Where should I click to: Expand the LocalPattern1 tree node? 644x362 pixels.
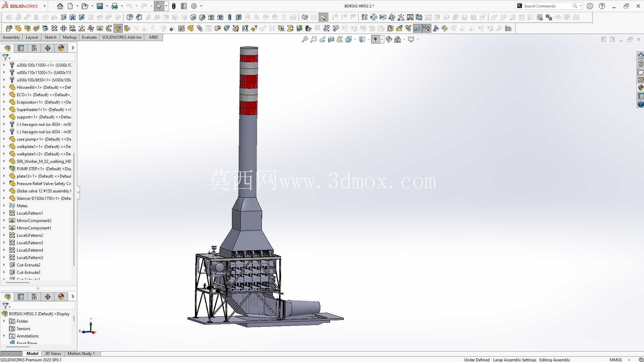coord(4,213)
